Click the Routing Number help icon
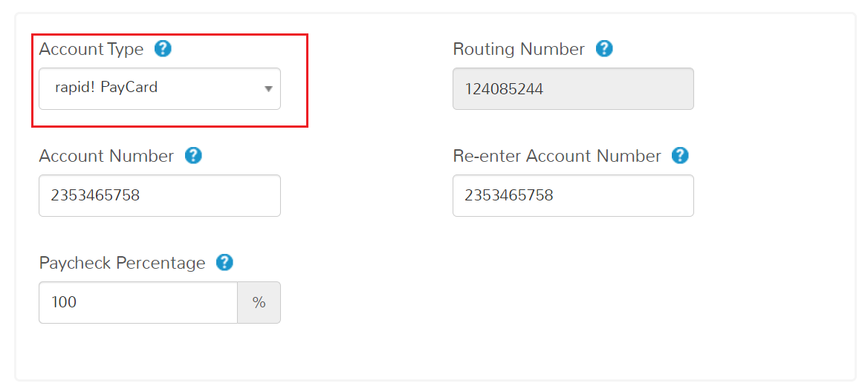 point(604,49)
